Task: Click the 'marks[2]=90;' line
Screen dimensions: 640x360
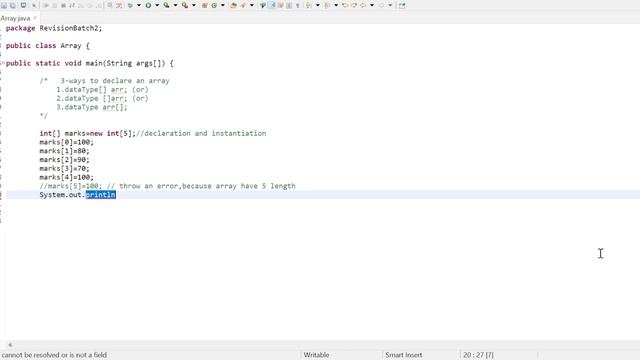Action: [64, 160]
